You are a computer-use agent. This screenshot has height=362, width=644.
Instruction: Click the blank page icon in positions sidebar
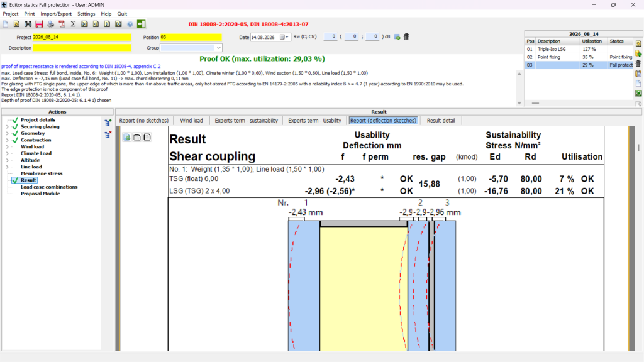(x=638, y=84)
